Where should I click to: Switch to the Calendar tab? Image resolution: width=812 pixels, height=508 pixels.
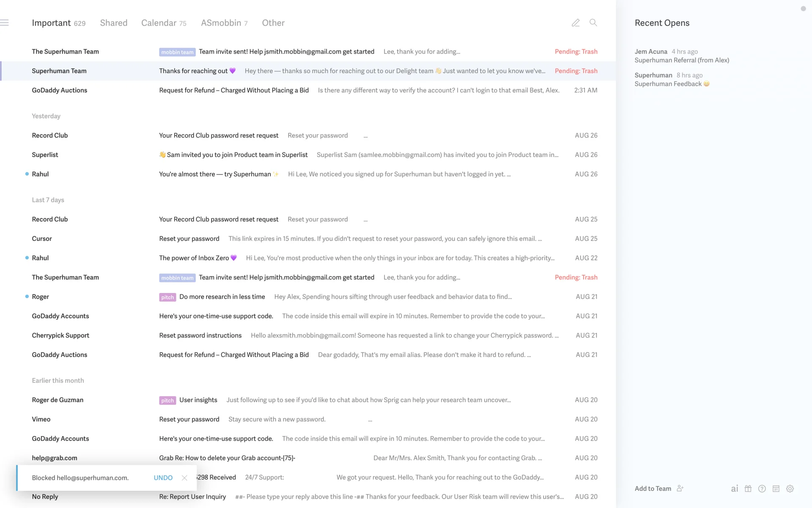(x=159, y=23)
